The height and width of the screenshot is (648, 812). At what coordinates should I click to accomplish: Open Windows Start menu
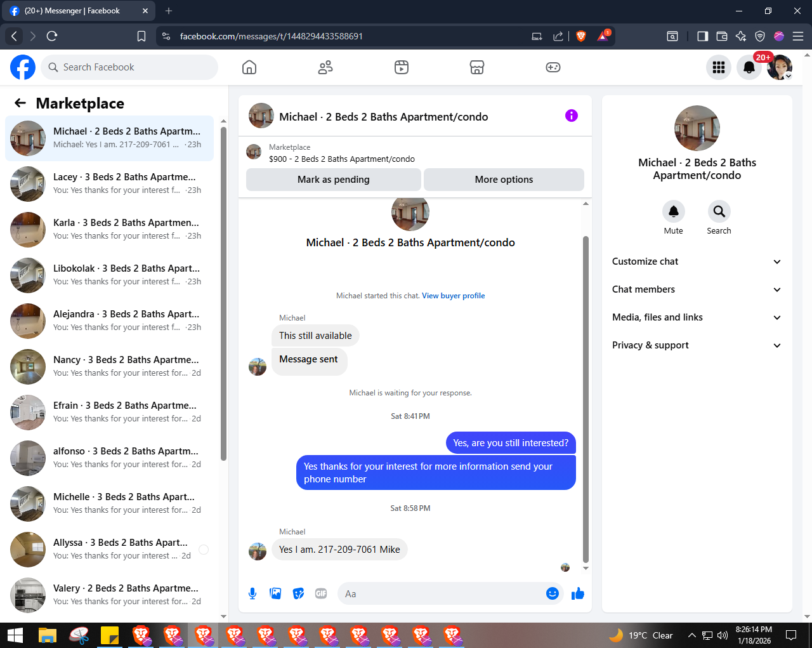tap(15, 635)
